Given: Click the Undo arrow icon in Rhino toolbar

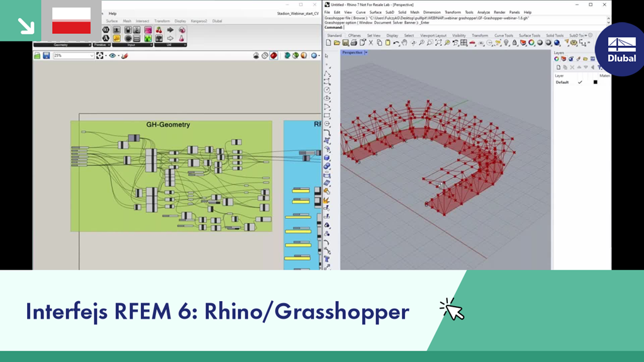Looking at the screenshot, I should point(396,43).
